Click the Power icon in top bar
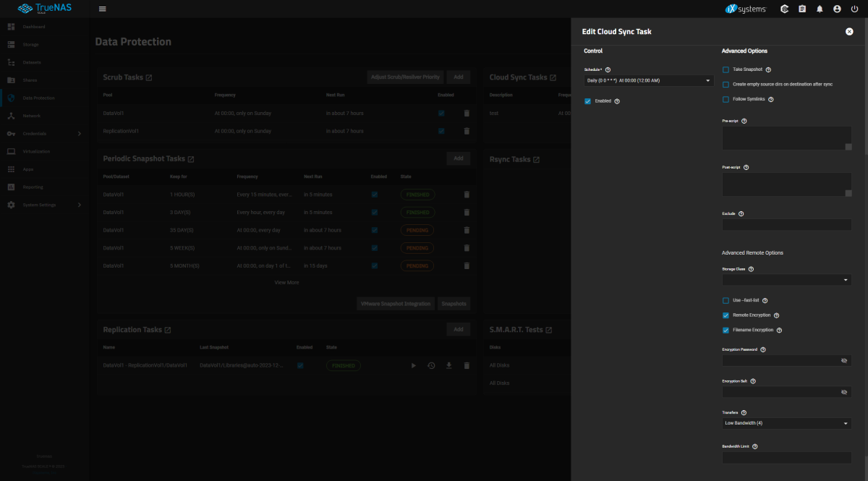 pyautogui.click(x=854, y=9)
